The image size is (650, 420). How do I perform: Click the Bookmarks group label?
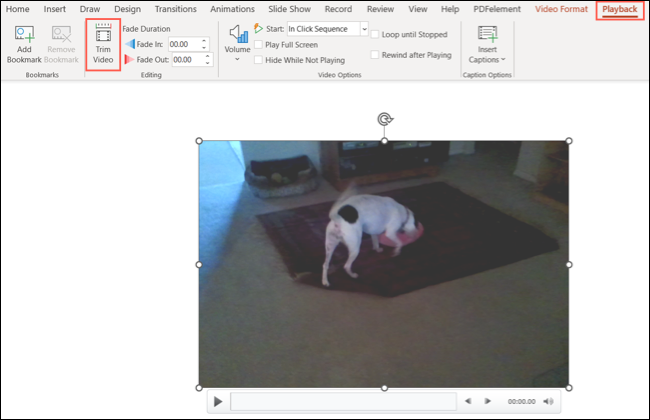click(x=42, y=75)
